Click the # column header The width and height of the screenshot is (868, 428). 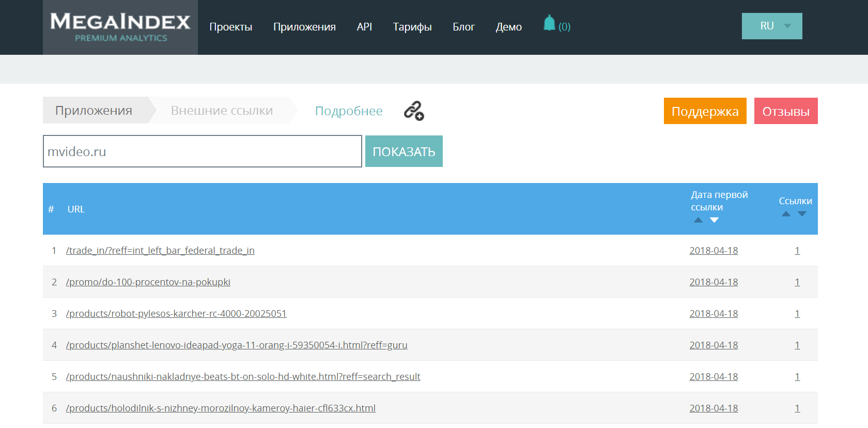51,209
